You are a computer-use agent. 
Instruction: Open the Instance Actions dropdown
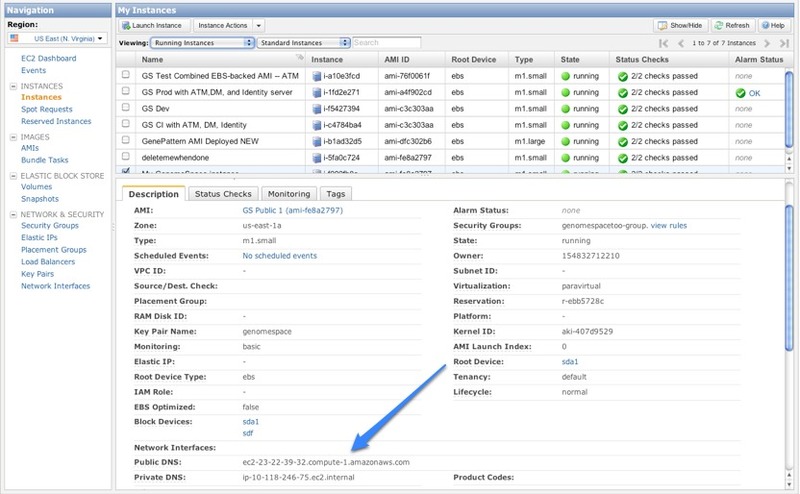click(x=230, y=24)
